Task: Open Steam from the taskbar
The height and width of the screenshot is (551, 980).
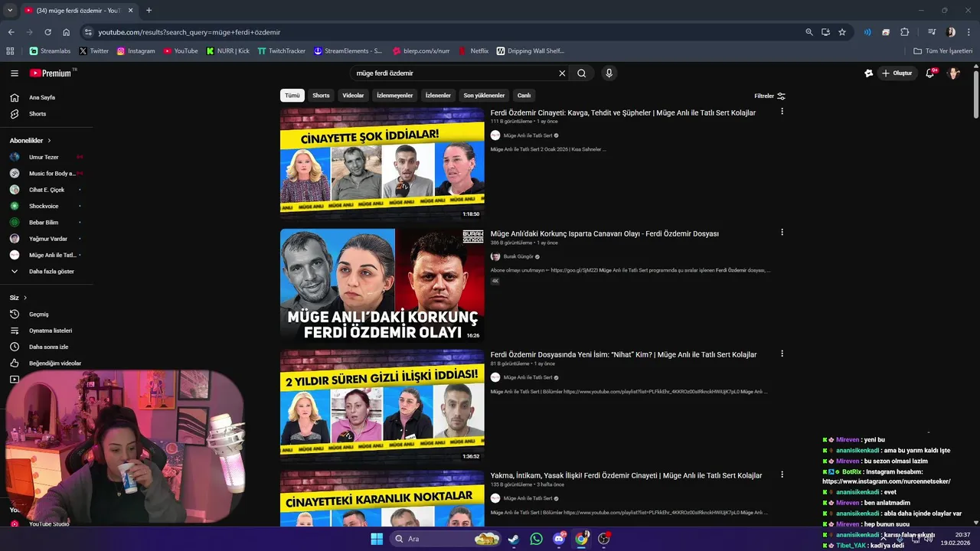Action: coord(514,539)
